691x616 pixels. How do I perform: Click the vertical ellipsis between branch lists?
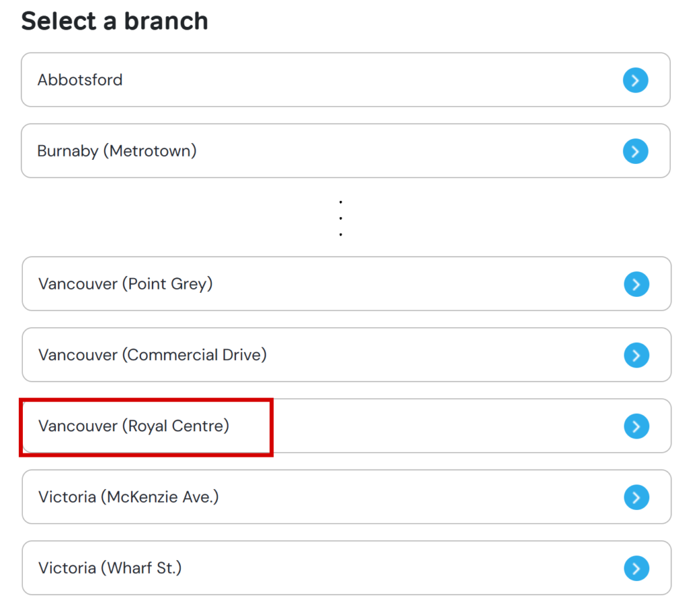(x=341, y=218)
